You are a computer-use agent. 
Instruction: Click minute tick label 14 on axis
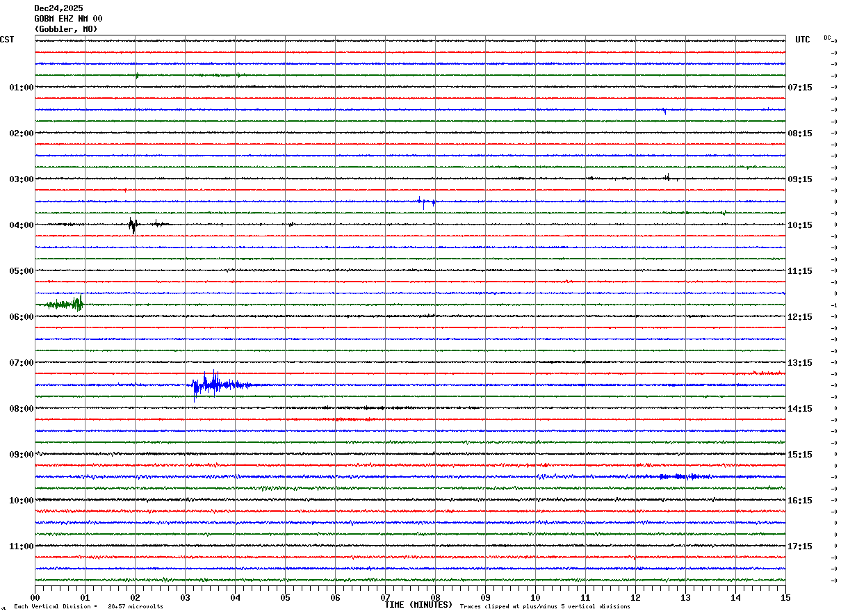click(735, 597)
